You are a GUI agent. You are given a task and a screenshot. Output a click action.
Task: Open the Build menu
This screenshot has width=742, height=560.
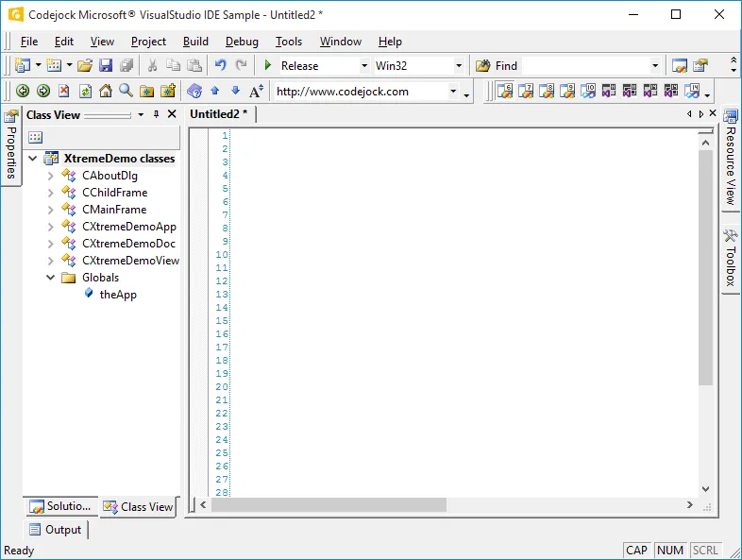196,42
